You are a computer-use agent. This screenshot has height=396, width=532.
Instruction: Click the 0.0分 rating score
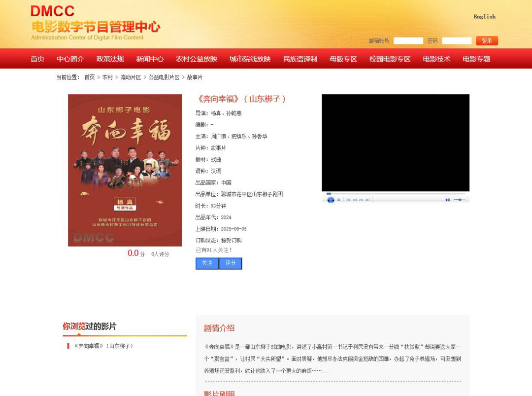pos(136,253)
